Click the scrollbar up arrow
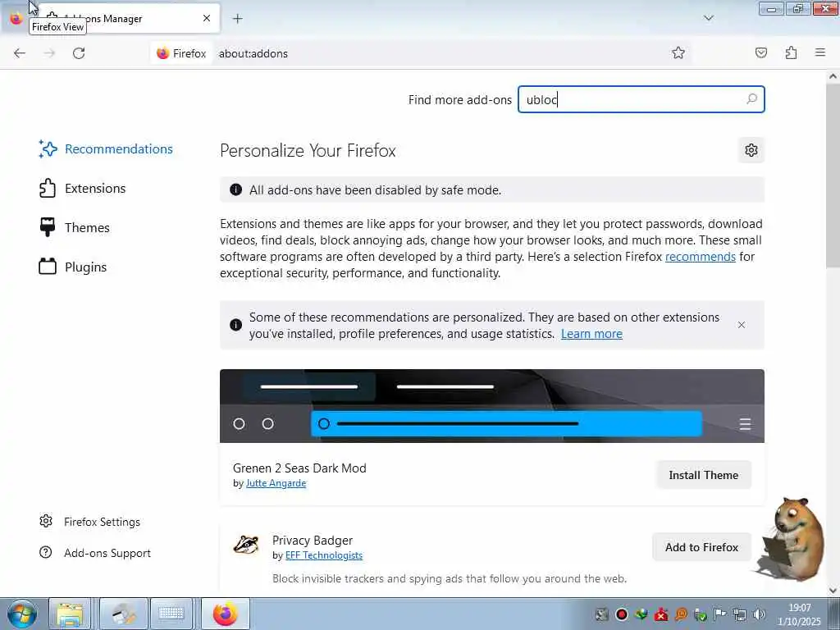The width and height of the screenshot is (840, 630). point(833,76)
